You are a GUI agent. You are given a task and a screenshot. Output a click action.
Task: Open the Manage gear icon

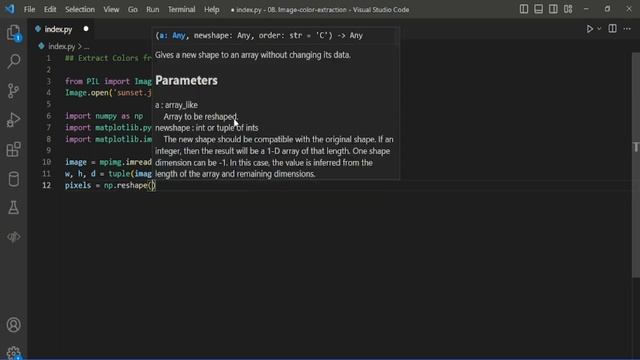[13, 352]
